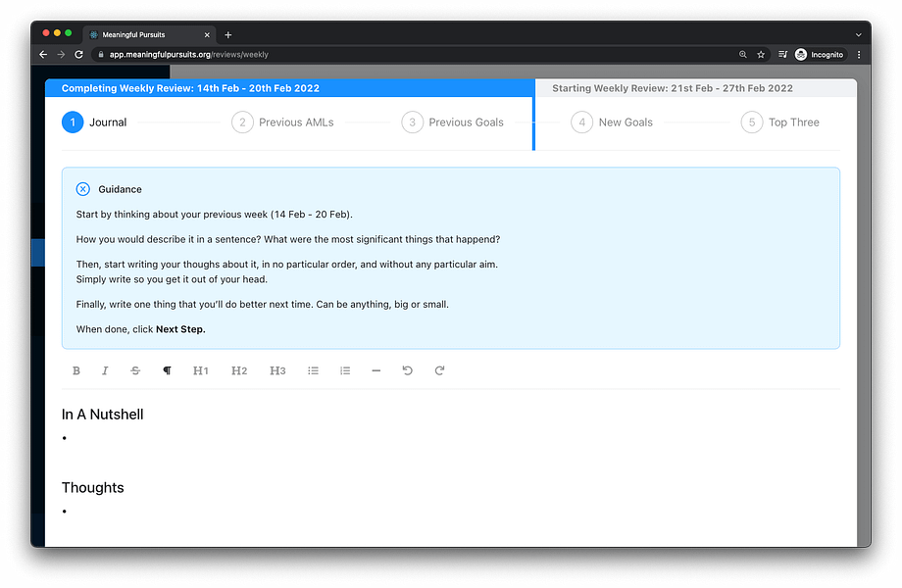Viewport: 902px width, 588px height.
Task: Go to step 4 New Goals
Action: (x=612, y=122)
